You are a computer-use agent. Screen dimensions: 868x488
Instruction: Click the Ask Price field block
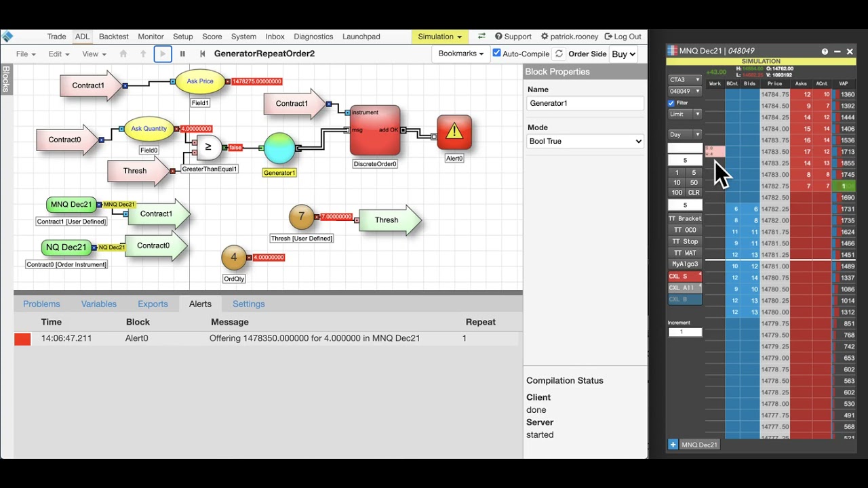tap(200, 81)
